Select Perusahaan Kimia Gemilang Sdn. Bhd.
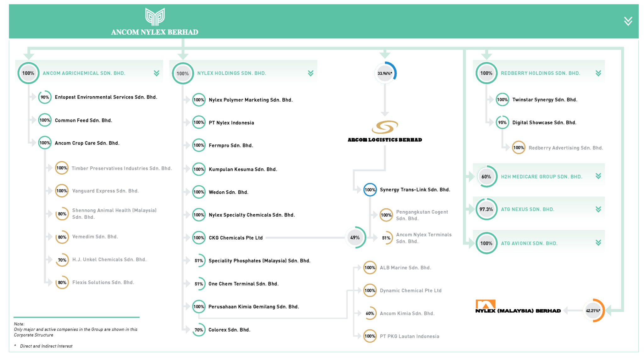Screen dimensions: 644x359 254,307
